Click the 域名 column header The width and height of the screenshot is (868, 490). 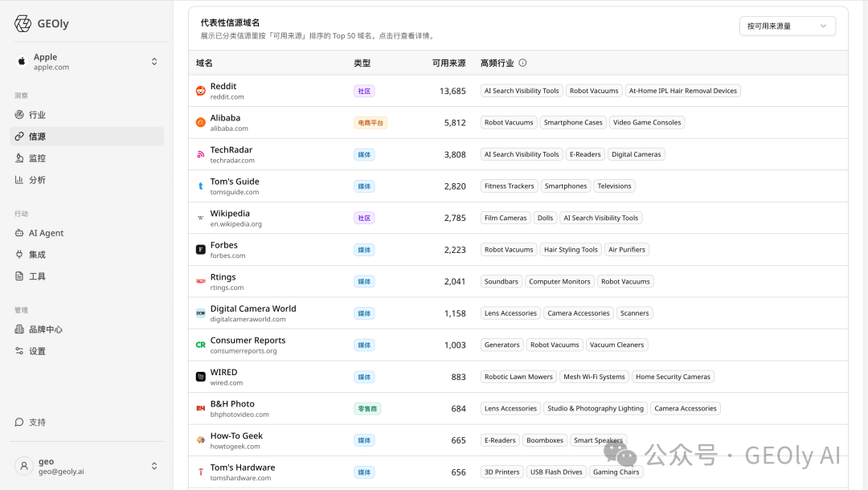click(204, 63)
